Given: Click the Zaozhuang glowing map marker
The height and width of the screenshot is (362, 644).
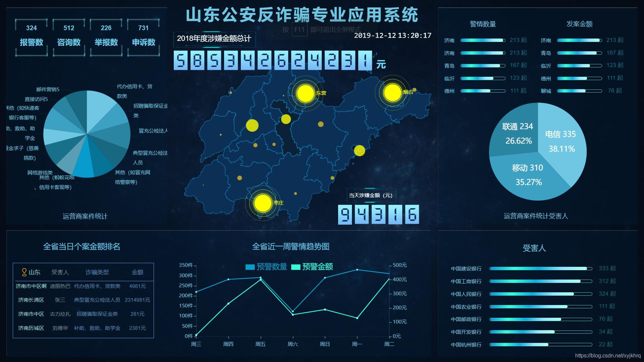Looking at the screenshot, I should [263, 203].
